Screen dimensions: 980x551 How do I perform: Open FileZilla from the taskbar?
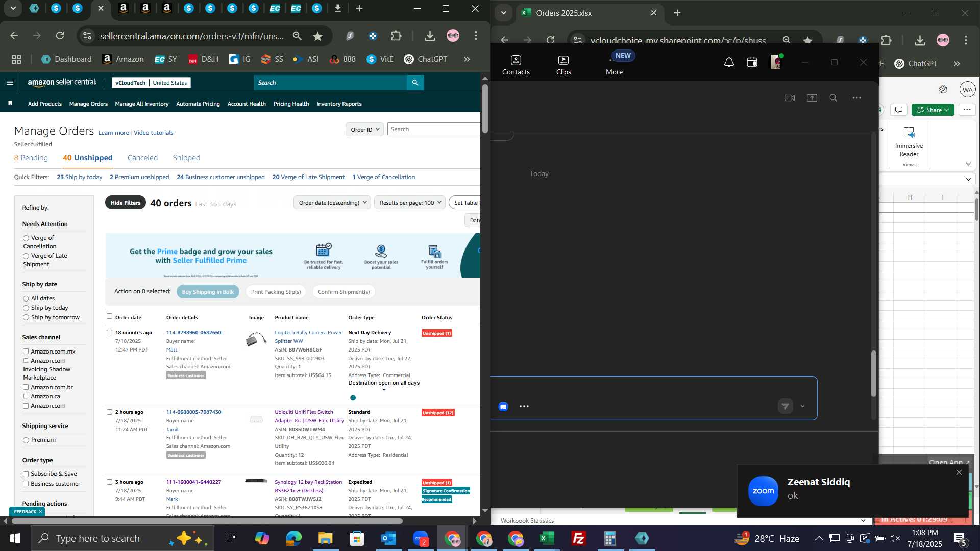pyautogui.click(x=578, y=538)
